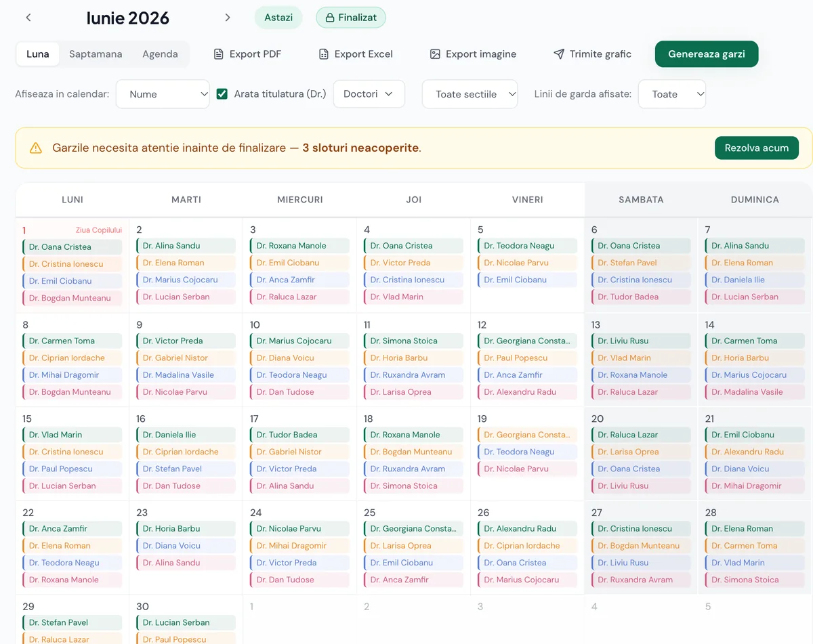This screenshot has height=644, width=813.
Task: Click the Excel sheet icon
Action: click(324, 54)
